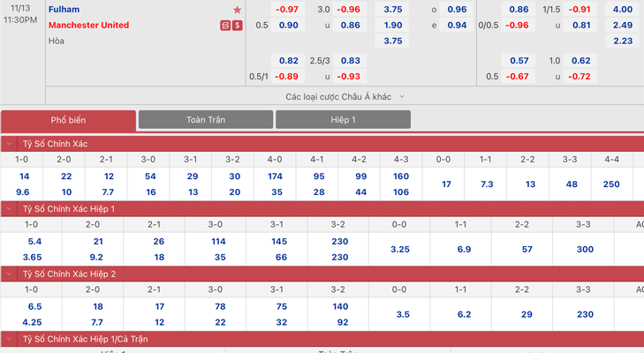
Task: Bet Manchester United win at 1.90
Action: [392, 25]
